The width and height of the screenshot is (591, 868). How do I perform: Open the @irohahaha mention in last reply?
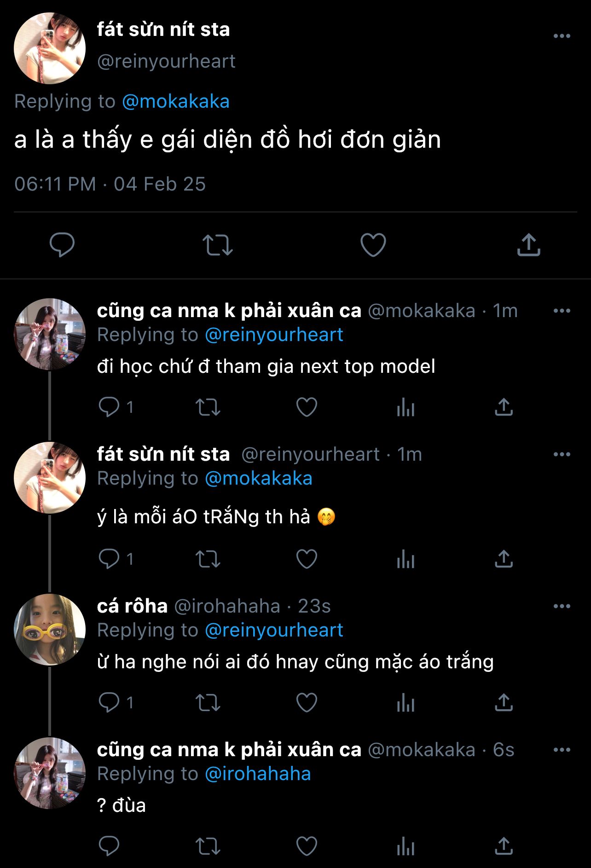(x=258, y=774)
